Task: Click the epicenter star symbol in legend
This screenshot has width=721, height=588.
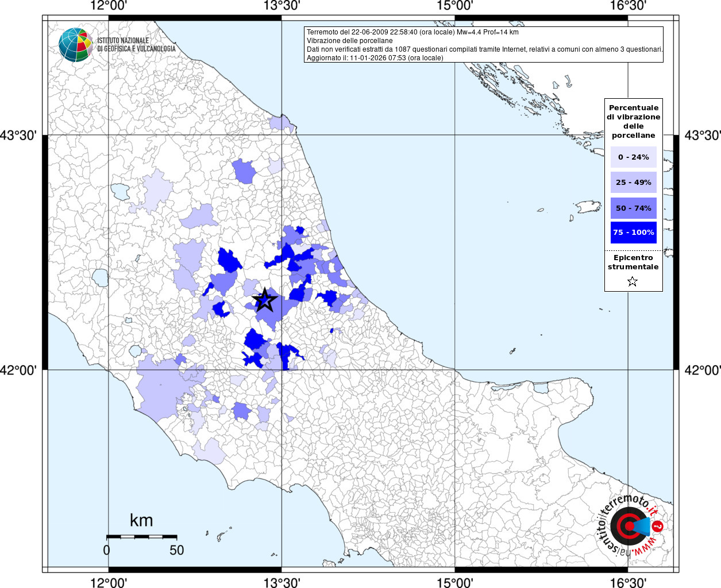Action: point(633,281)
